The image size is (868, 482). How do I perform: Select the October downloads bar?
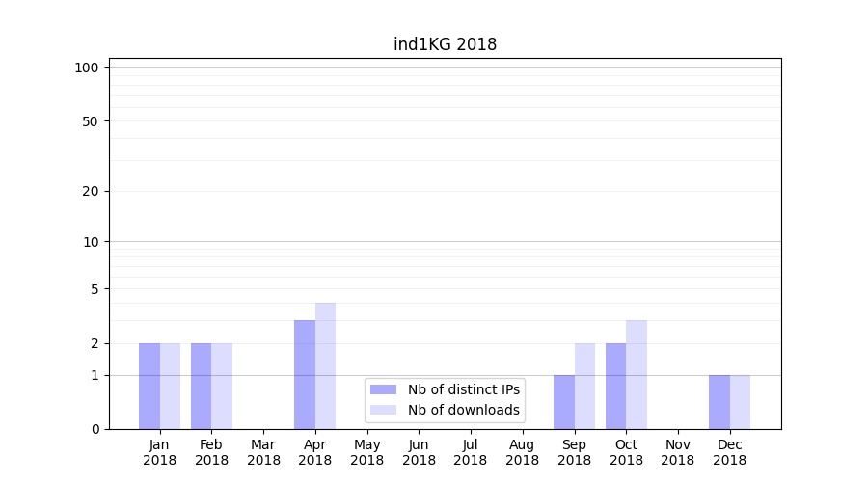point(637,374)
